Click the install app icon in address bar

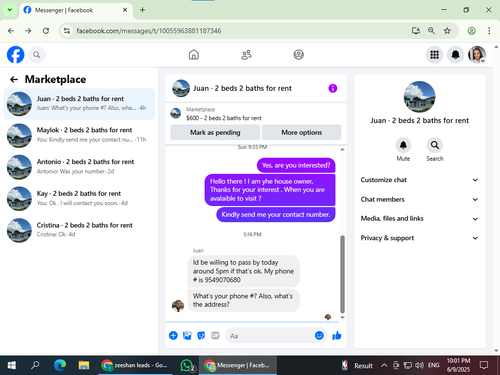point(415,31)
